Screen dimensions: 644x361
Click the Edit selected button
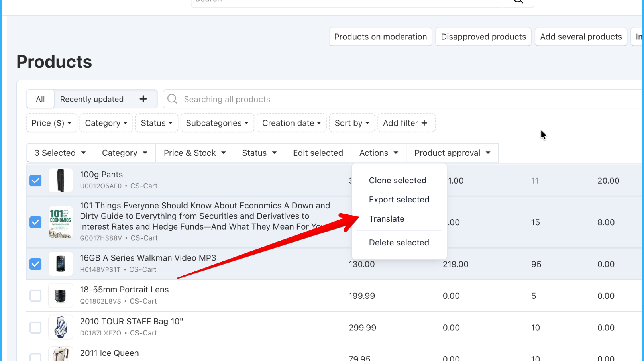(x=318, y=153)
